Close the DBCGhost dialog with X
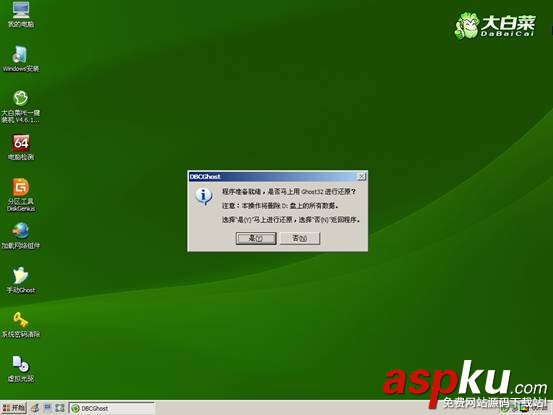The image size is (553, 415). click(x=361, y=176)
